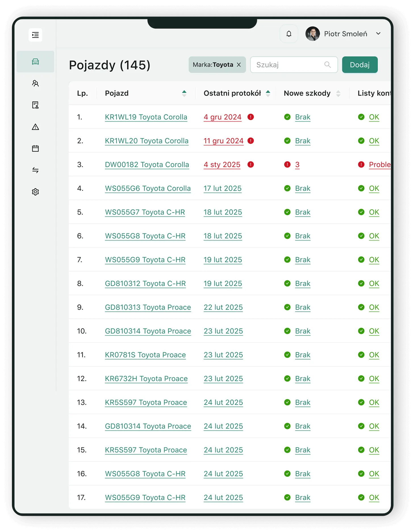The image size is (414, 532).
Task: Click red alert icon next to 11 gru 2024
Action: coord(250,141)
